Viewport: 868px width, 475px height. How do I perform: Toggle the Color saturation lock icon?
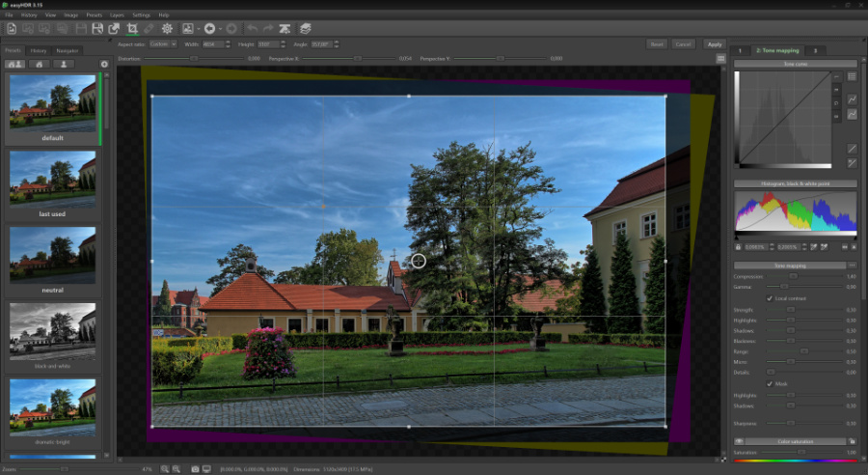[x=852, y=442]
